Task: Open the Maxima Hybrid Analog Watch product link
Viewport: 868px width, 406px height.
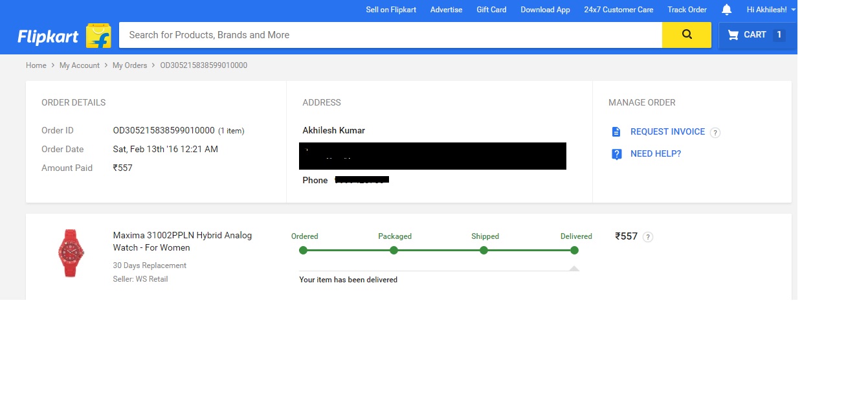Action: pyautogui.click(x=183, y=242)
